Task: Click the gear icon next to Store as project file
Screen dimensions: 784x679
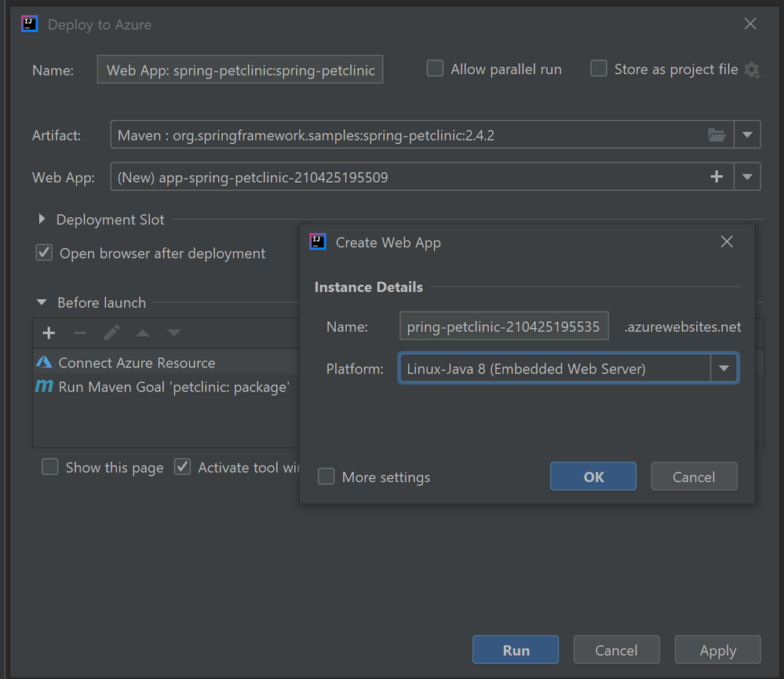Action: (x=752, y=70)
